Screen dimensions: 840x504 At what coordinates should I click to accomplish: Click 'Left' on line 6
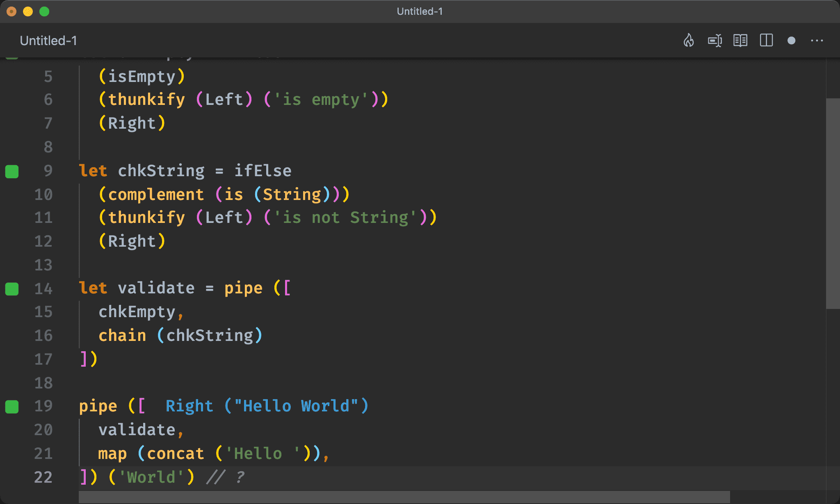(x=224, y=100)
